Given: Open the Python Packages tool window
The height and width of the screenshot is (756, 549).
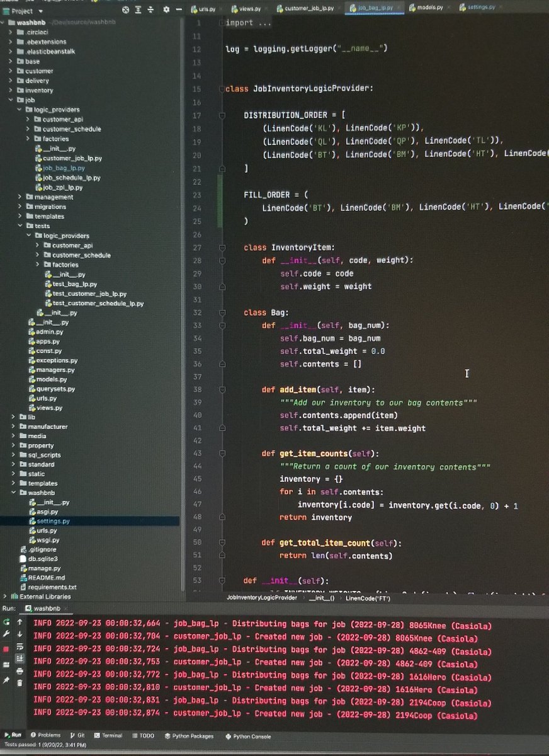Looking at the screenshot, I should 188,735.
